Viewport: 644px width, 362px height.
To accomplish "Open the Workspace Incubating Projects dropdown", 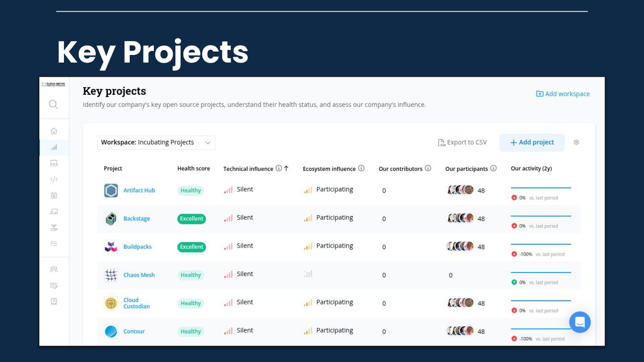I will click(x=156, y=142).
